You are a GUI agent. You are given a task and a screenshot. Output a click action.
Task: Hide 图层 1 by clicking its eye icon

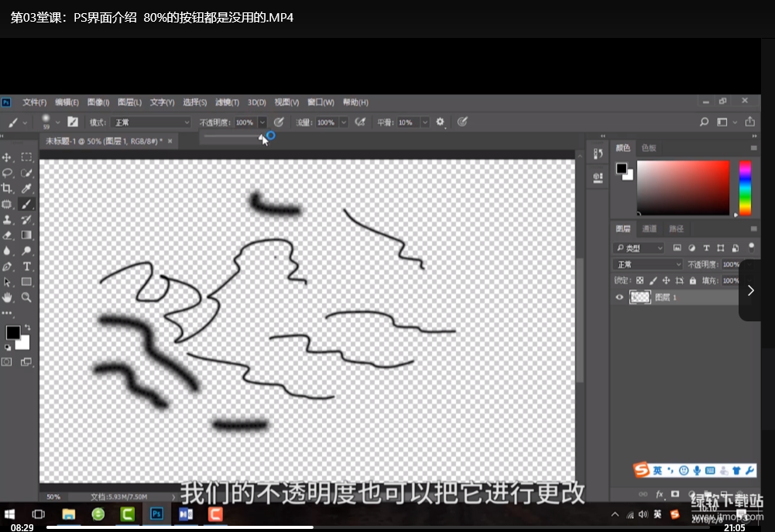click(619, 297)
